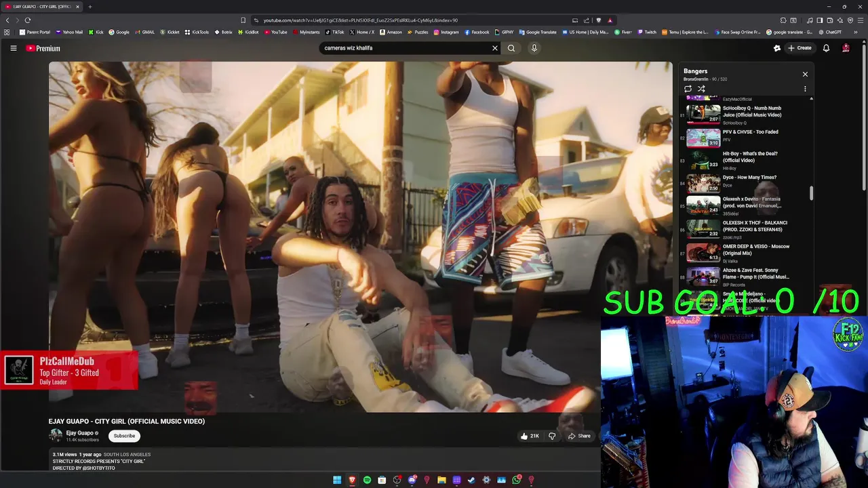Toggle the browser sidebar panel
Viewport: 868px width, 488px height.
coord(819,20)
